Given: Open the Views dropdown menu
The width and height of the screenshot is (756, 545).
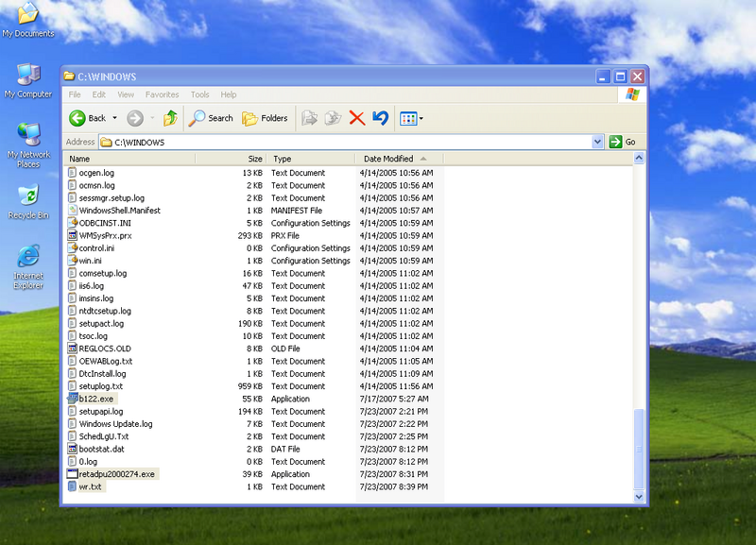Looking at the screenshot, I should tap(411, 118).
